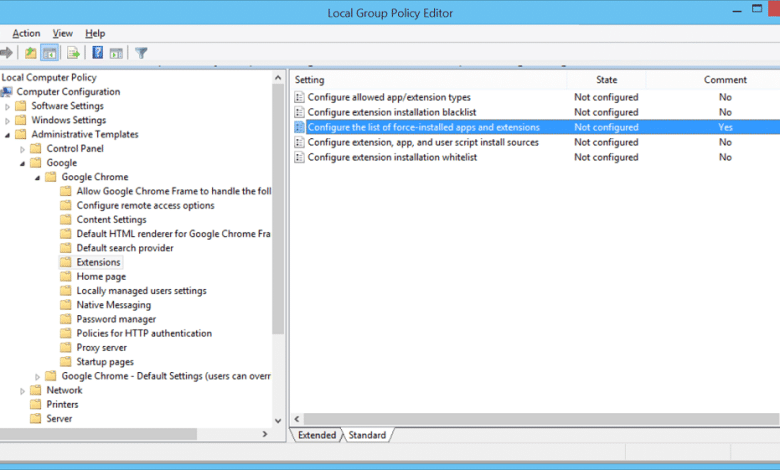Screen dimensions: 780x470
Task: Open the Action menu
Action: tap(26, 33)
